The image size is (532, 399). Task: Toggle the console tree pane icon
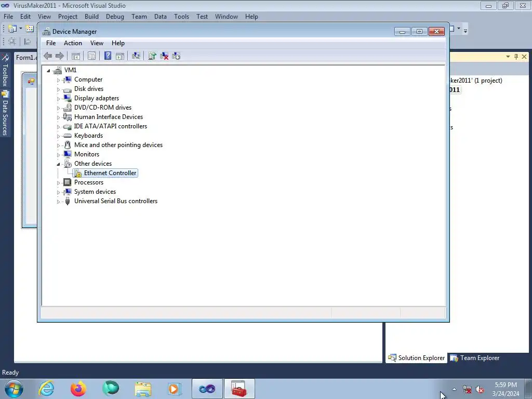76,56
